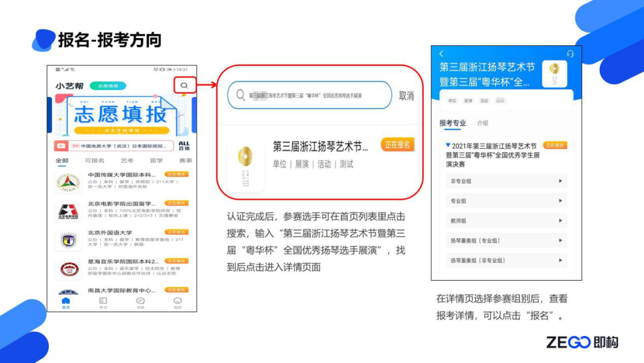Tap the 北京电影学院 school logo
The image size is (644, 363).
coord(69,211)
